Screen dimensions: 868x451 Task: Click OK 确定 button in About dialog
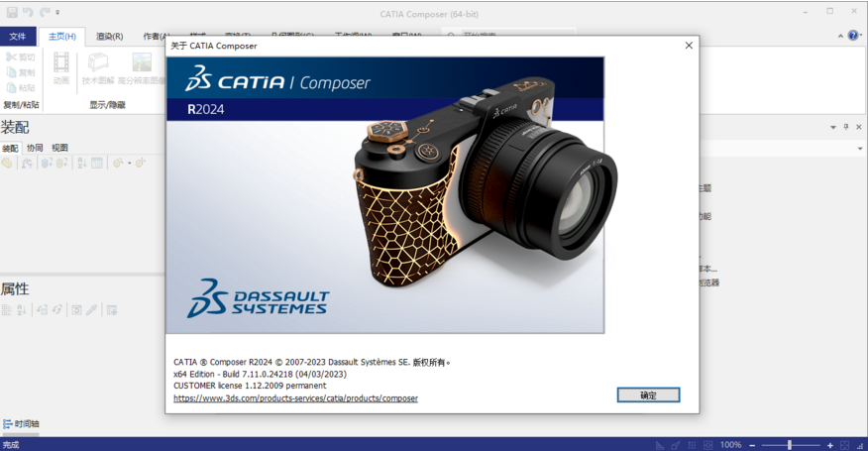point(648,395)
